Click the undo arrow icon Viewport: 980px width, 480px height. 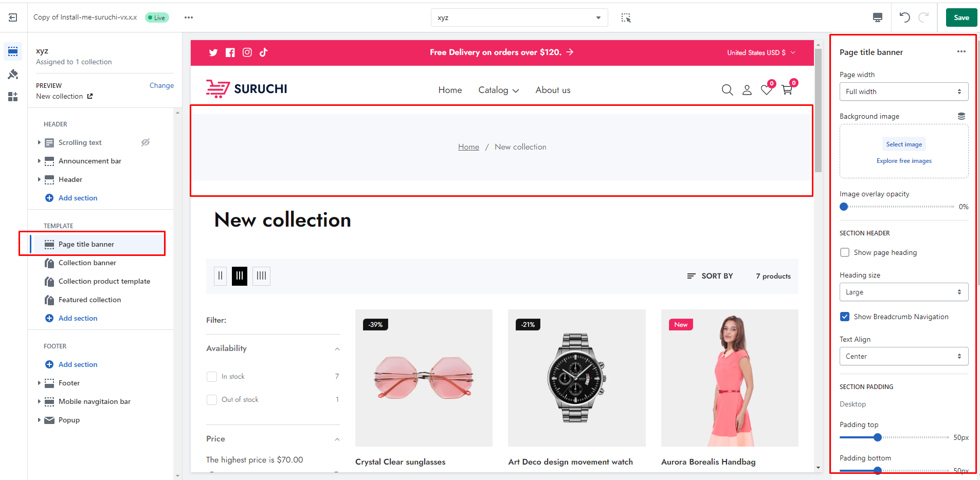[x=904, y=17]
